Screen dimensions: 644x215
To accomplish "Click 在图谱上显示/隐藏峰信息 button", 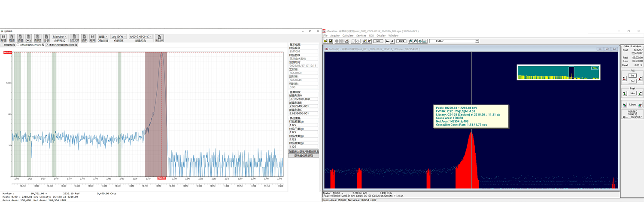I will 304,151.
